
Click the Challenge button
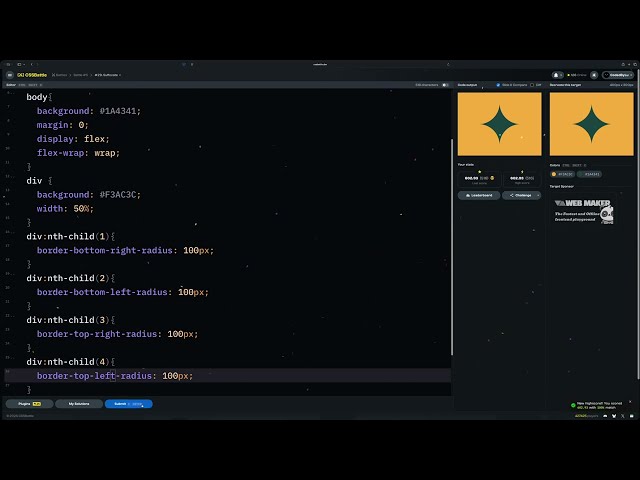(x=520, y=195)
